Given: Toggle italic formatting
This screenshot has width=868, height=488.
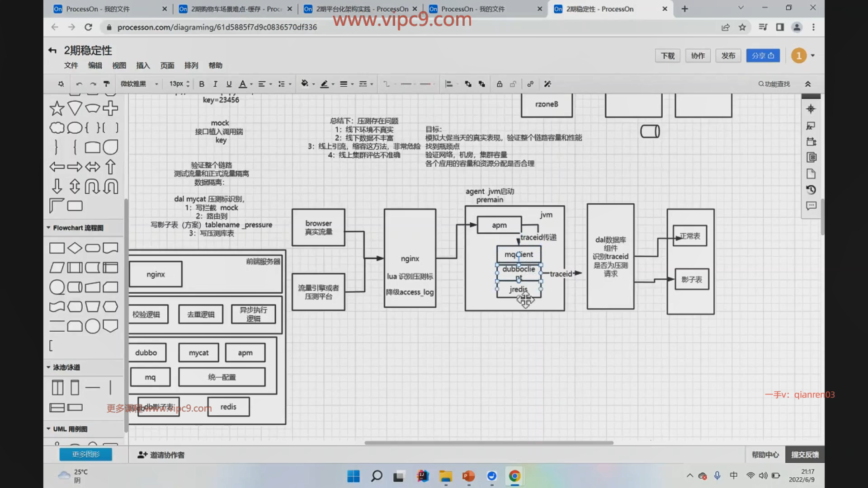Looking at the screenshot, I should pyautogui.click(x=215, y=84).
